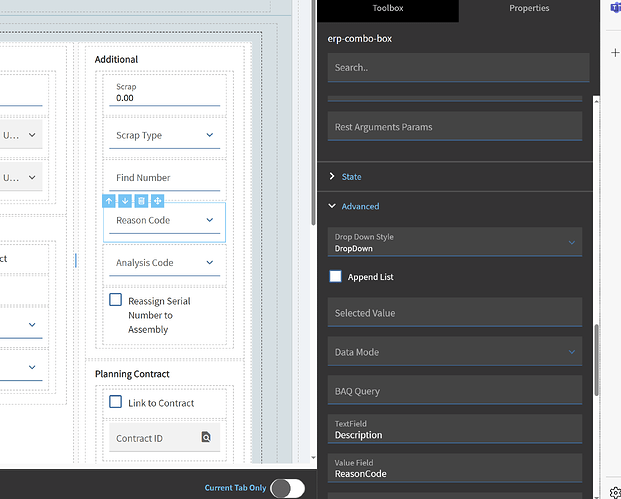Check the Append List checkbox
This screenshot has width=621, height=499.
click(x=335, y=276)
